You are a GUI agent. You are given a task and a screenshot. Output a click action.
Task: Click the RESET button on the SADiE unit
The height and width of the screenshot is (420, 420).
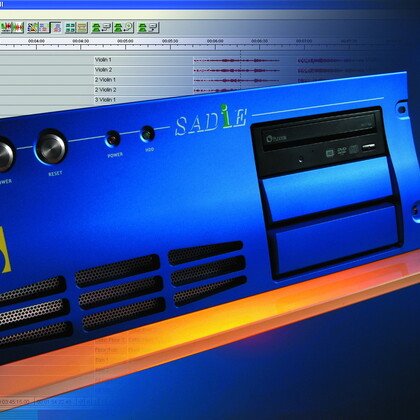click(x=51, y=148)
